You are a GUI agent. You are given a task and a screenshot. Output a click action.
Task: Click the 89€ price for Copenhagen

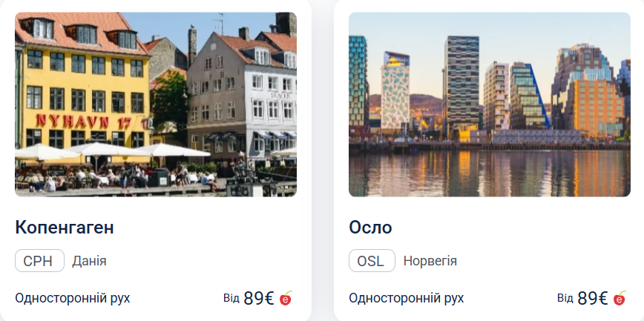(259, 298)
